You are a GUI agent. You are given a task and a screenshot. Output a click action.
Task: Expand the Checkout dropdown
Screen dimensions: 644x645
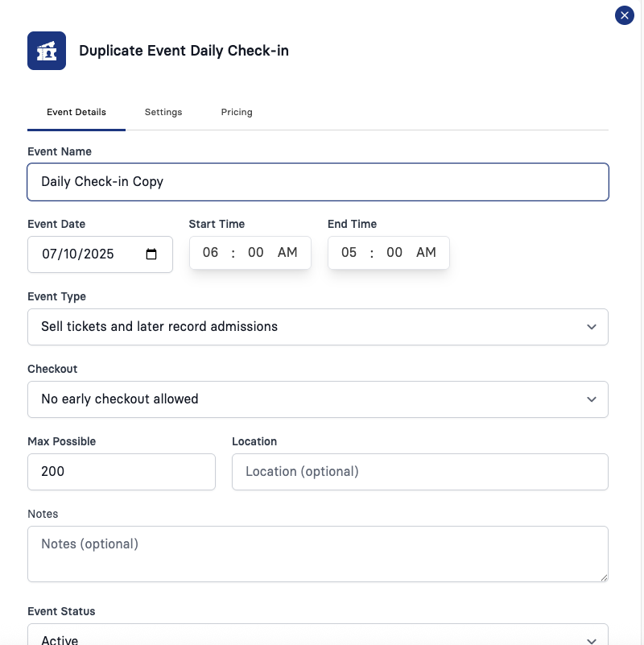click(x=318, y=399)
